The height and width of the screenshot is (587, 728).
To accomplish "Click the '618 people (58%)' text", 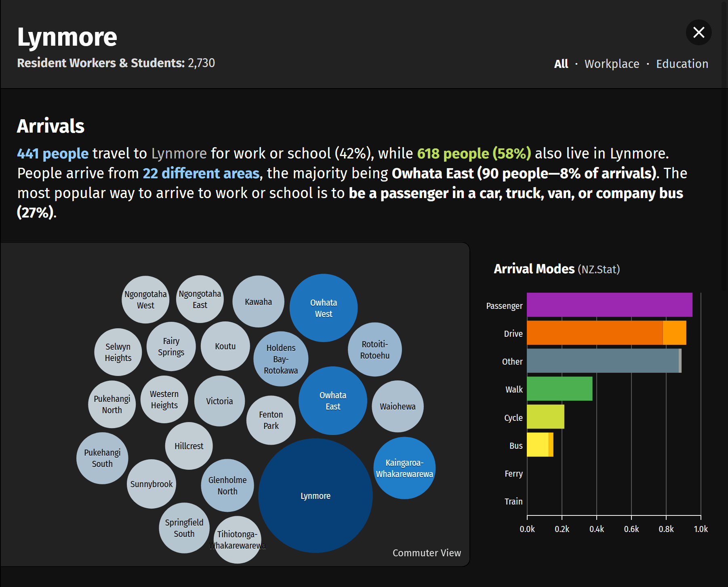I will (474, 154).
